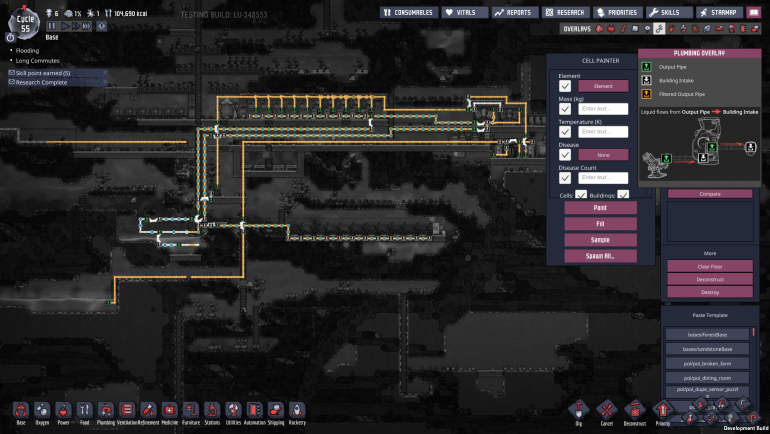
Task: Toggle the Materials overlay icon
Action: click(x=635, y=29)
